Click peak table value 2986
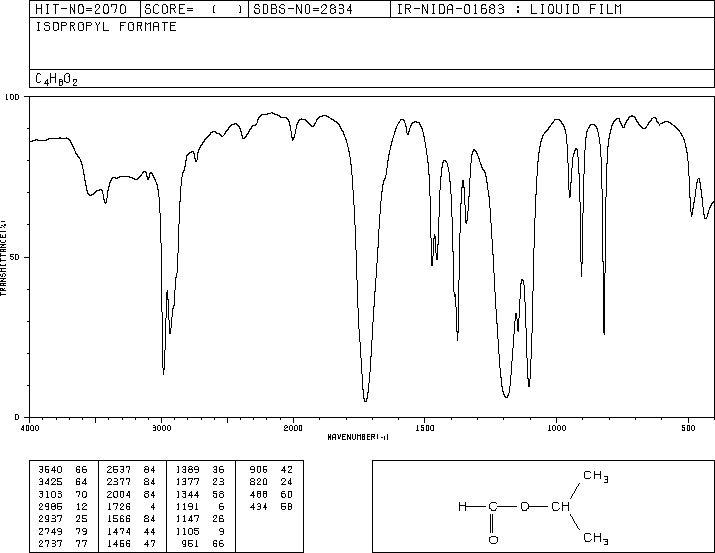The image size is (715, 553). click(x=50, y=506)
